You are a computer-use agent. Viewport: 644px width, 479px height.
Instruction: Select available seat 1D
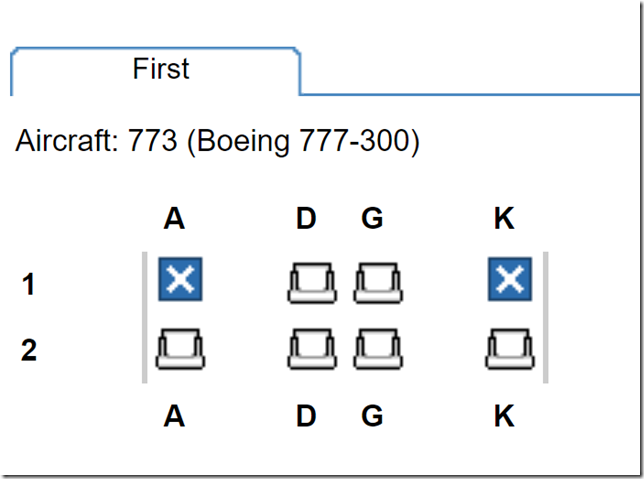tap(312, 283)
